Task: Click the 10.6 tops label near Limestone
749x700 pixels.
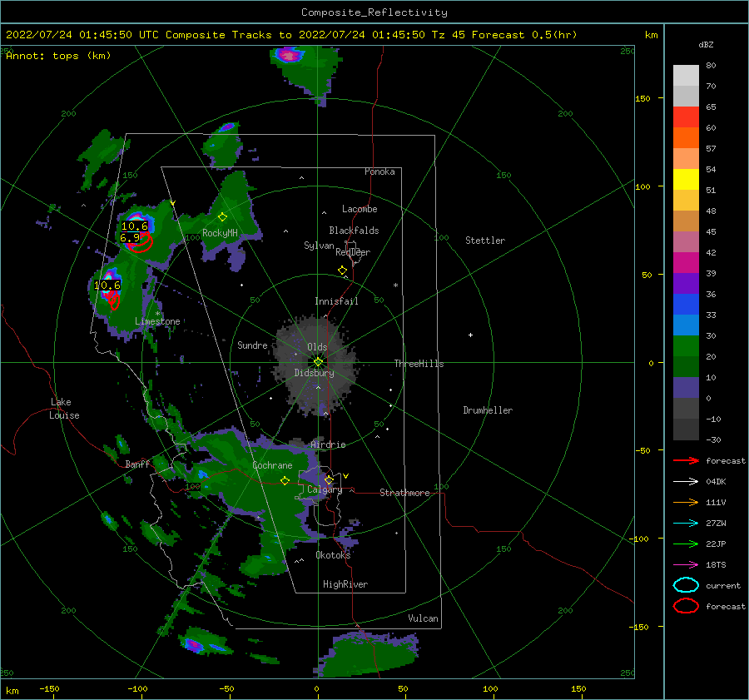Action: (107, 285)
